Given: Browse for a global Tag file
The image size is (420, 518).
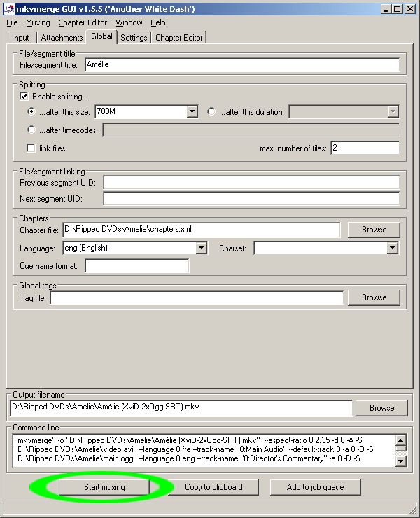Looking at the screenshot, I should click(x=374, y=297).
